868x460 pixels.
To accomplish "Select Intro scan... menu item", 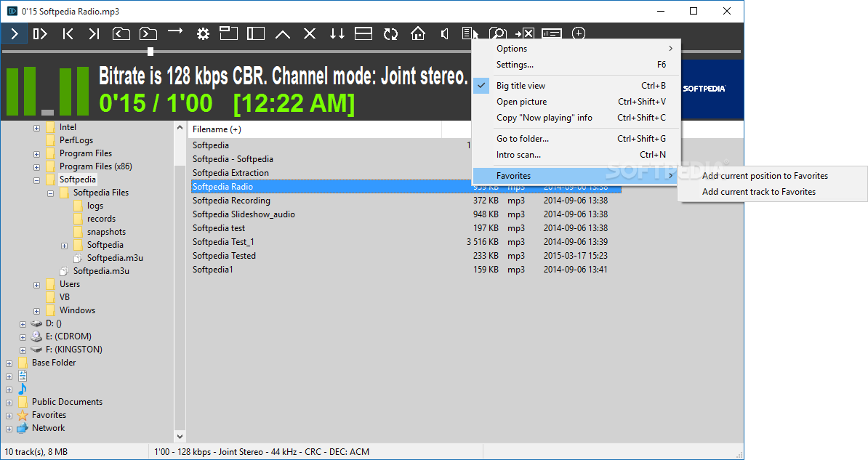I will [576, 155].
